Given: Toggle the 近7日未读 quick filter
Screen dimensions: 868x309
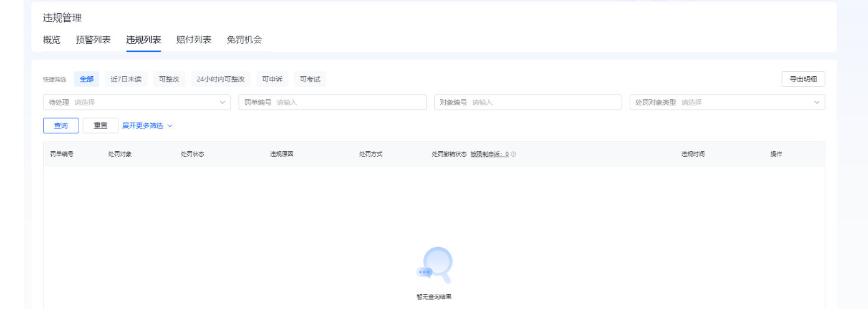Looking at the screenshot, I should (x=126, y=79).
